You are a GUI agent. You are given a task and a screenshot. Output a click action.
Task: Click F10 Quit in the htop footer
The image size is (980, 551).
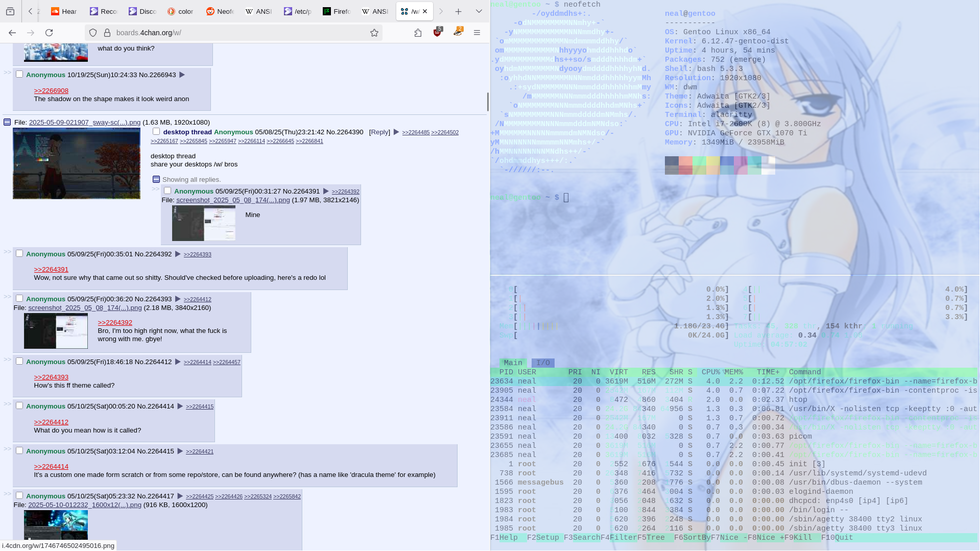pyautogui.click(x=838, y=538)
